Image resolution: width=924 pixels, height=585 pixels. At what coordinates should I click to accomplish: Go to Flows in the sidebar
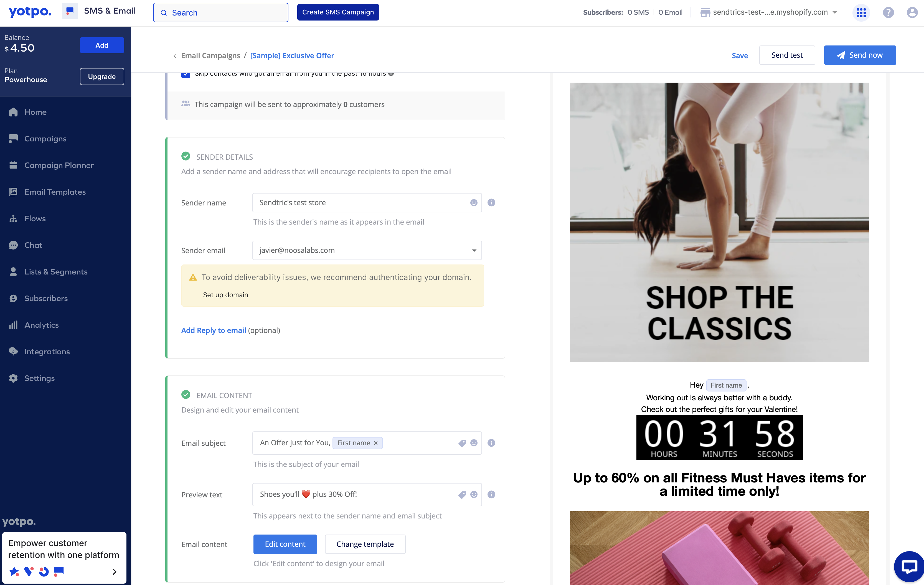pyautogui.click(x=35, y=219)
